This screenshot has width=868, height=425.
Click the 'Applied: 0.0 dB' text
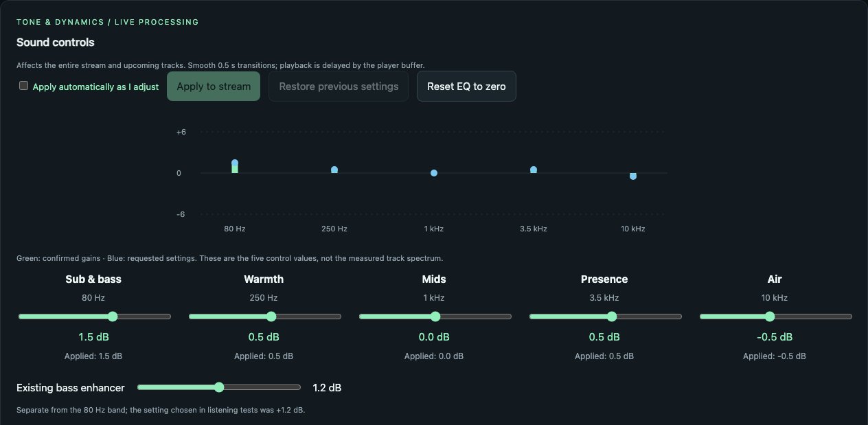[x=434, y=356]
